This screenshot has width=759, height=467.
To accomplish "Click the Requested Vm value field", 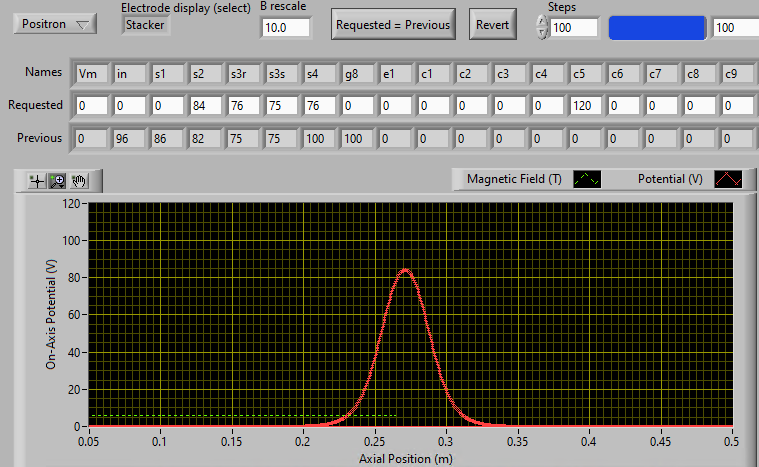I will click(x=92, y=105).
